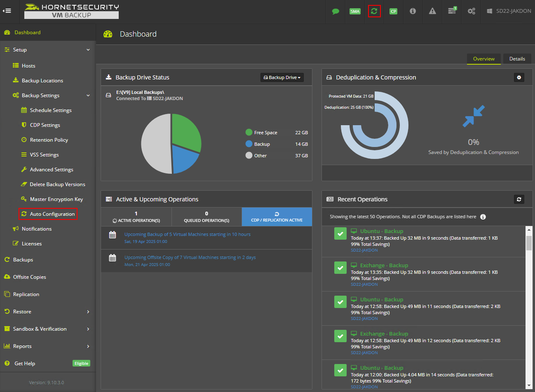Click the green refresh sync icon in top bar
The width and height of the screenshot is (535, 392).
click(x=374, y=11)
